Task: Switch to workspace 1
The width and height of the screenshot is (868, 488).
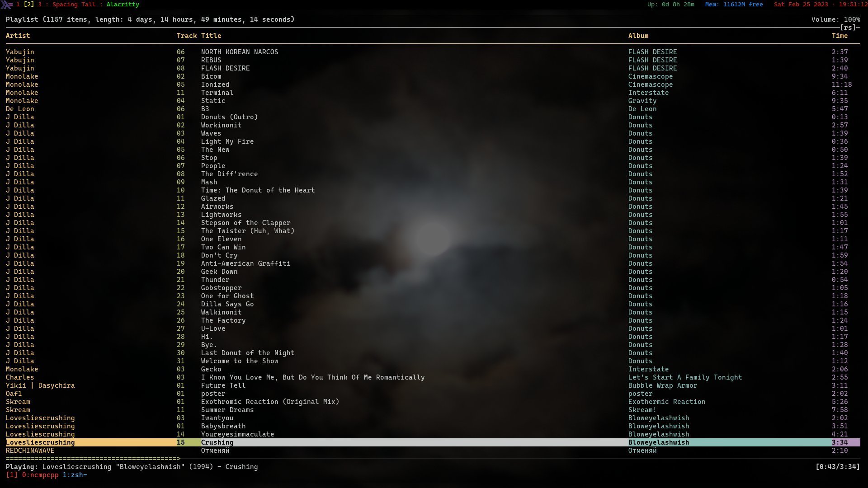Action: point(18,5)
